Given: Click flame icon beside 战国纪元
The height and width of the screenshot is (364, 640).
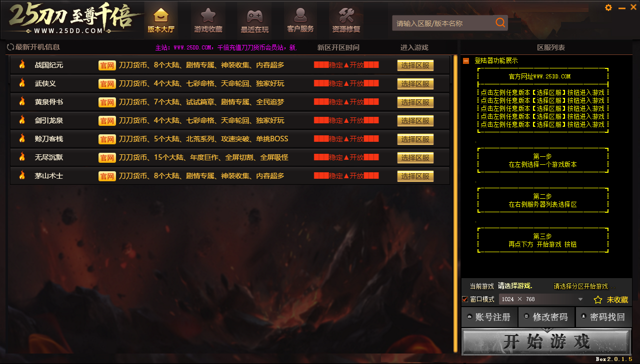Looking at the screenshot, I should [x=22, y=65].
